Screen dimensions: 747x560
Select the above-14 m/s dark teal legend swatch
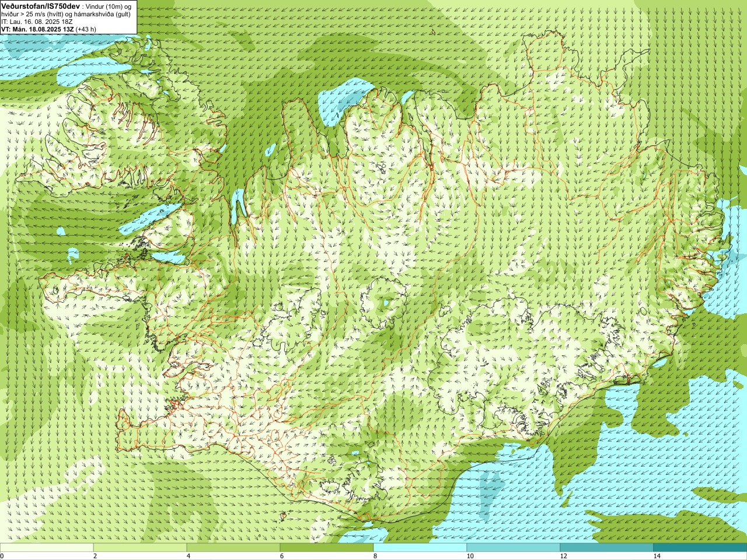tap(700, 548)
